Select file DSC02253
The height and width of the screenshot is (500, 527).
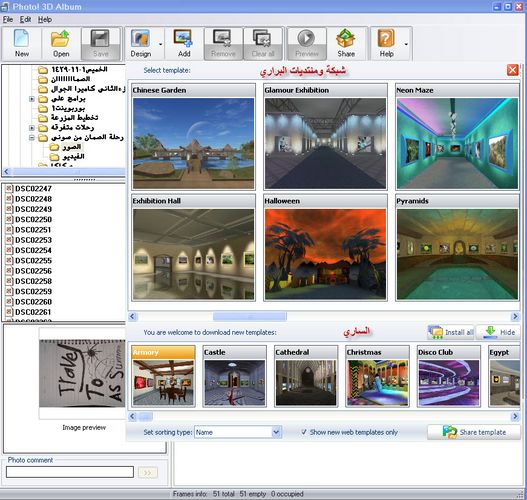point(33,240)
